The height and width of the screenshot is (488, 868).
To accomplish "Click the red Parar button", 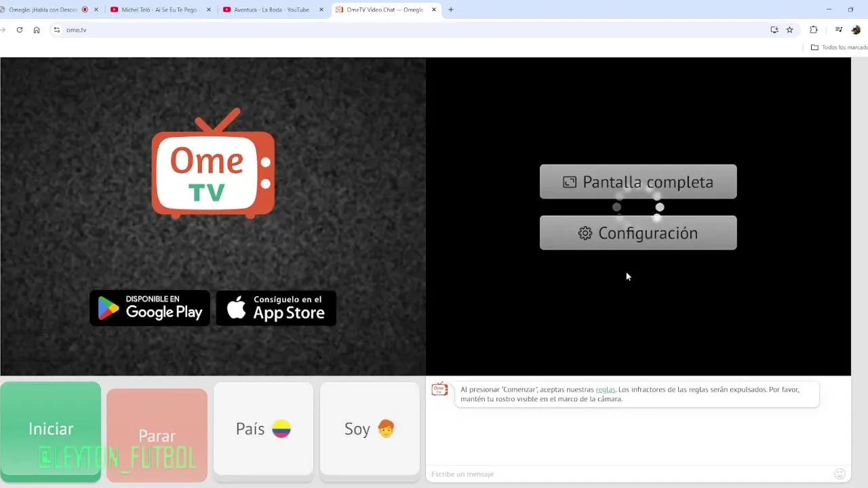I will (157, 435).
